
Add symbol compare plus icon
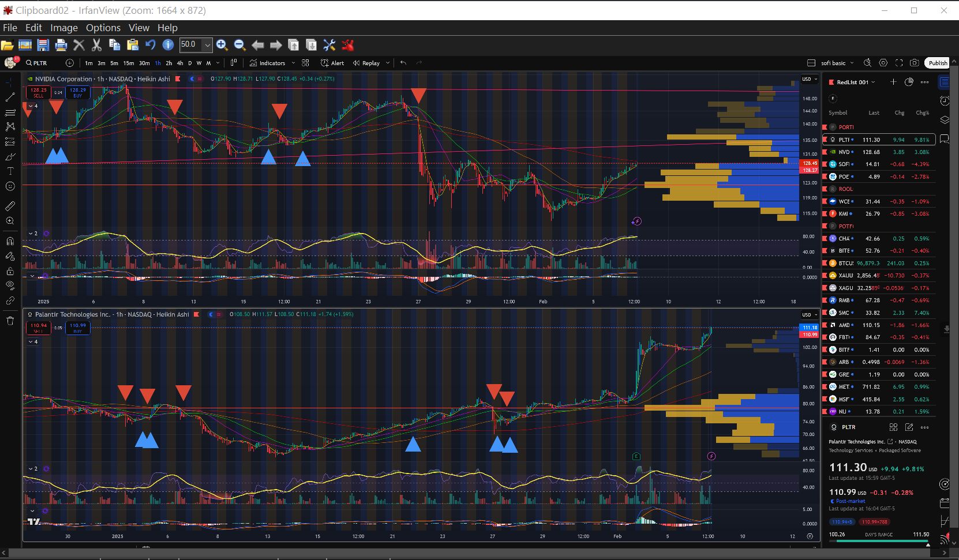point(70,63)
